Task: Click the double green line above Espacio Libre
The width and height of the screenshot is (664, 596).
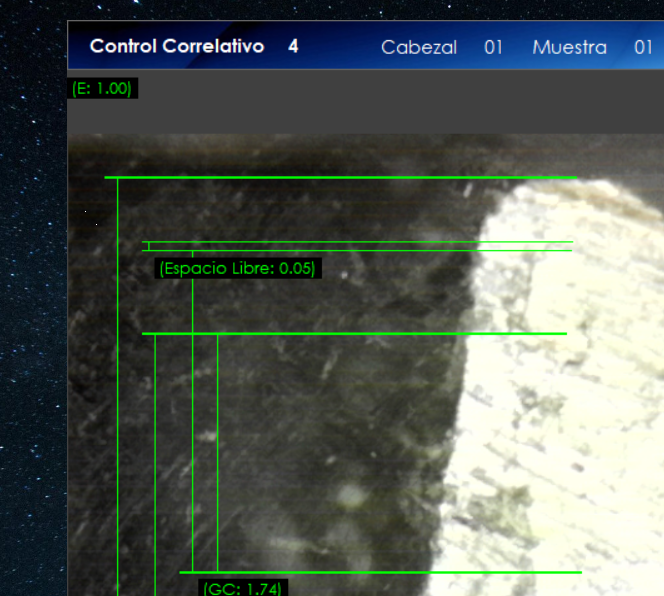Action: 360,246
